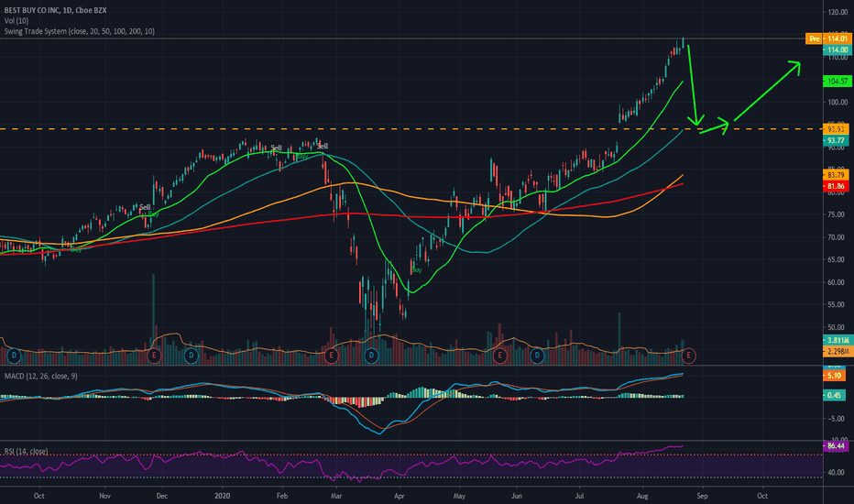Viewport: 854px width, 504px height.
Task: Click the 2.298M volume average label
Action: tap(838, 352)
